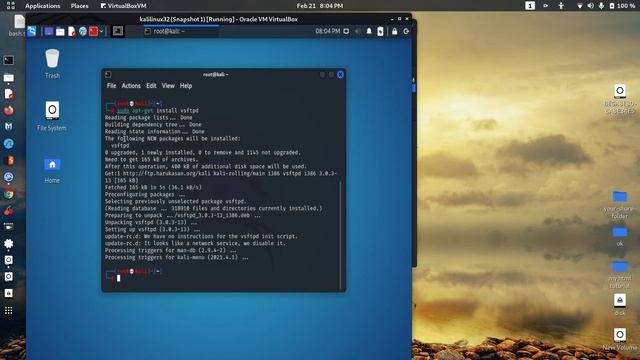The width and height of the screenshot is (640, 360).
Task: Click the terminal window icon in its title bar
Action: pyautogui.click(x=108, y=74)
